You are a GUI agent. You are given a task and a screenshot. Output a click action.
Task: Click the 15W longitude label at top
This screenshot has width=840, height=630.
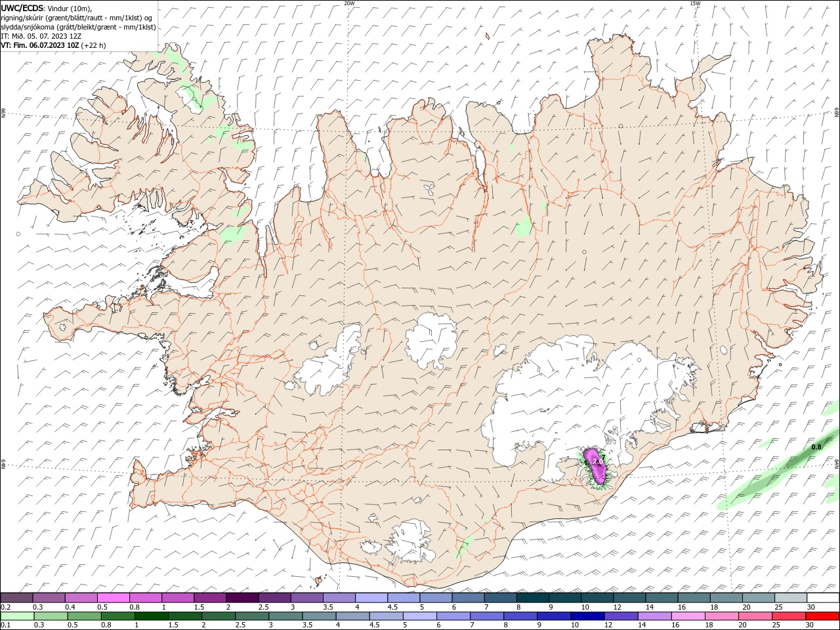coord(695,3)
